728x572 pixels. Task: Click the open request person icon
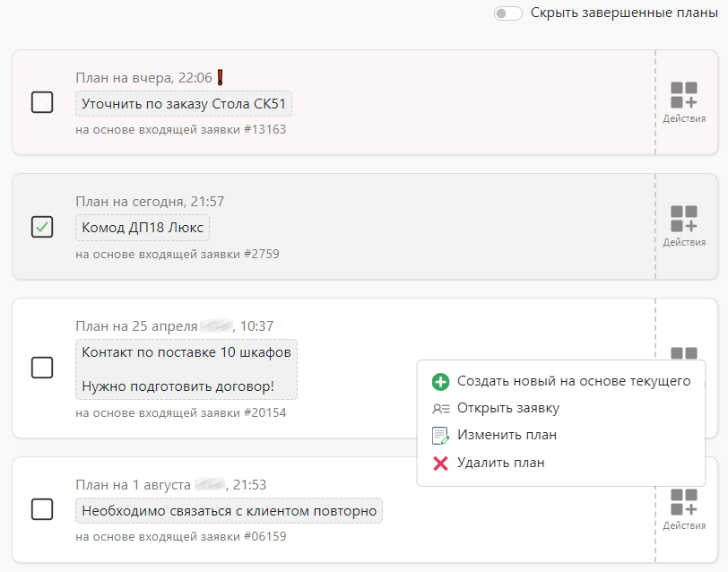440,409
